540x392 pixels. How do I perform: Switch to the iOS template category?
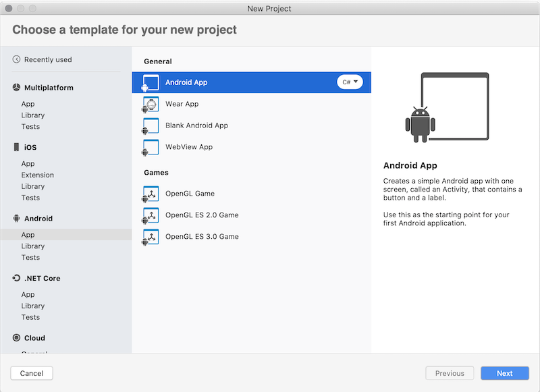tap(29, 147)
